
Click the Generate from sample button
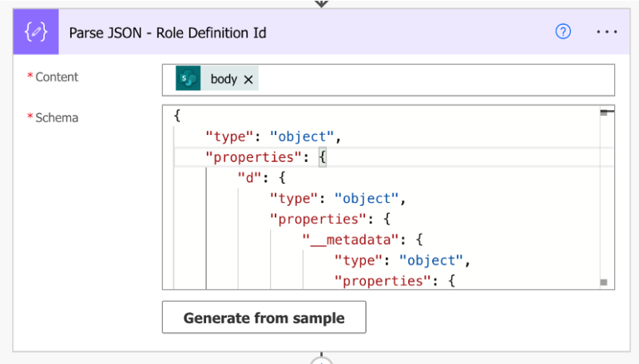coord(264,318)
